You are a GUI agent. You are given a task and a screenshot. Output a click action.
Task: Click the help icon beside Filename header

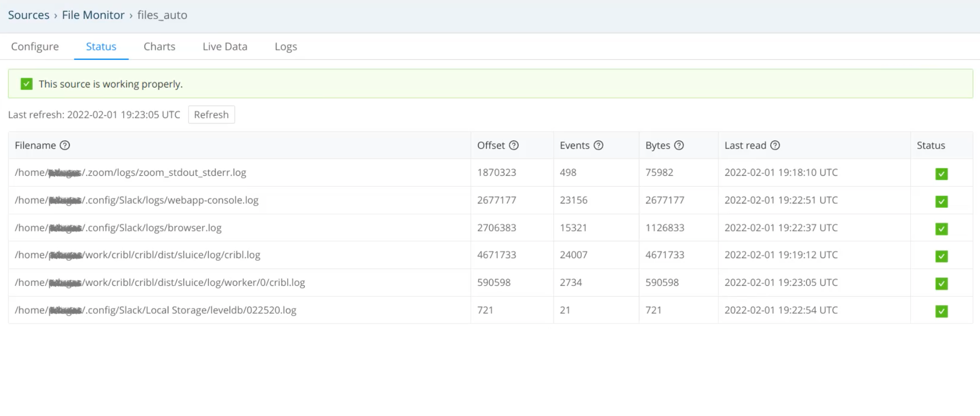65,146
